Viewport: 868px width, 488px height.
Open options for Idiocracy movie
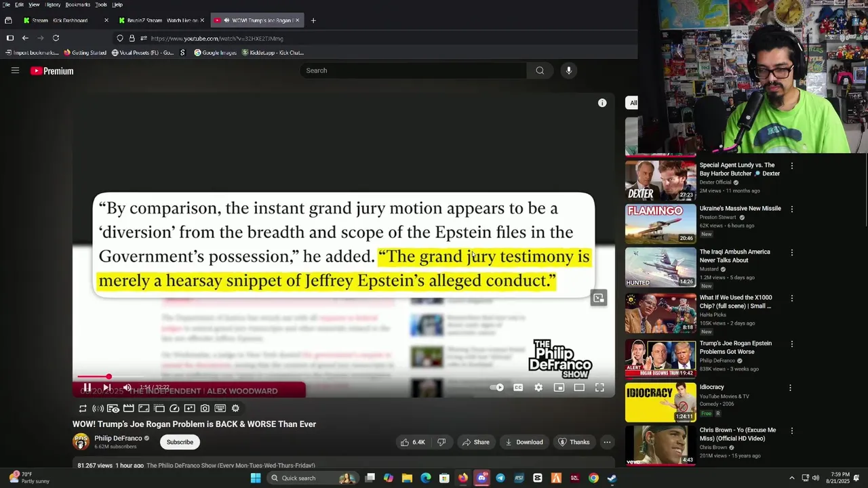(x=790, y=388)
